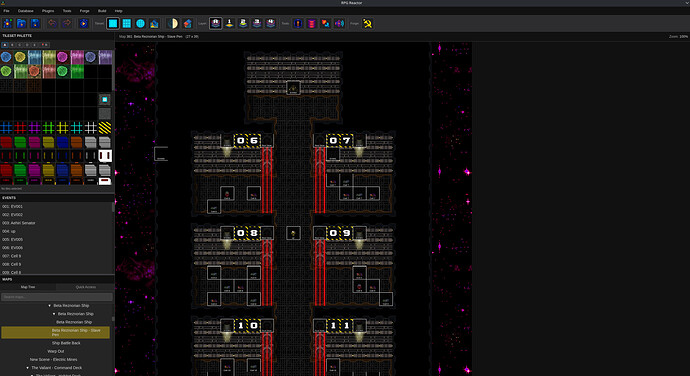Screen dimensions: 690x376
Task: Collapse The Valiant - Command Deck node
Action: coord(28,368)
